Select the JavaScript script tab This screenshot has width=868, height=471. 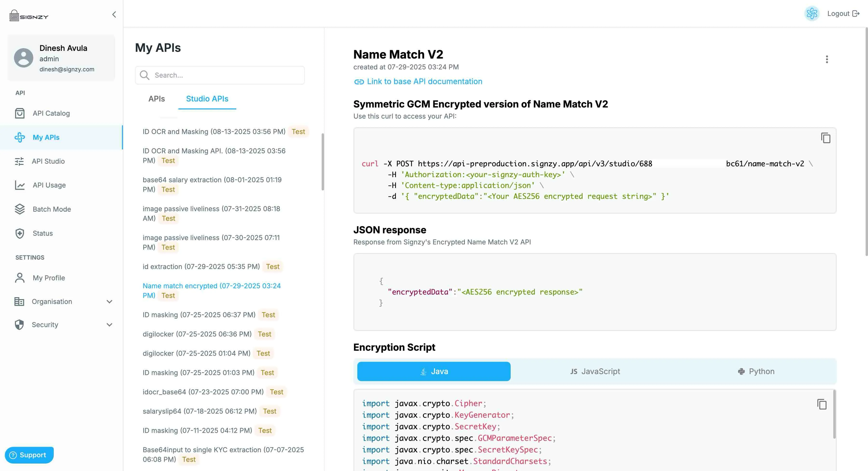coord(595,371)
